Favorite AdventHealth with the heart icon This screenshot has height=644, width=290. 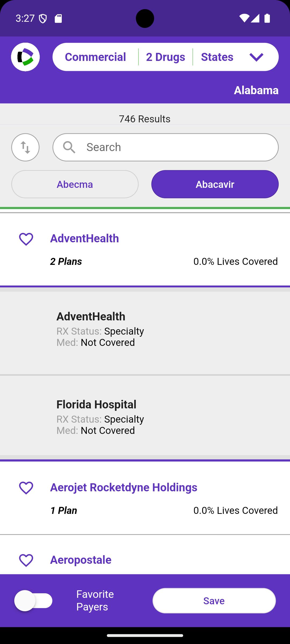point(26,239)
